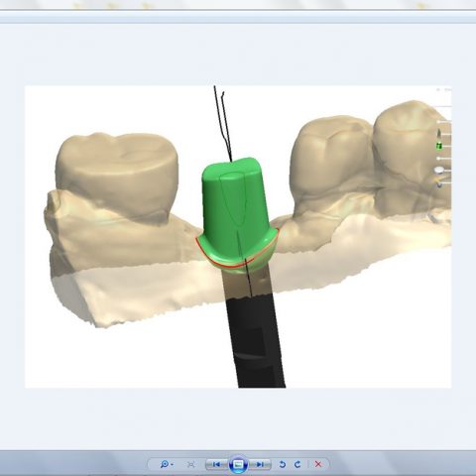Toggle the white disc icon in right panel
This screenshot has height=476, width=476.
click(439, 170)
